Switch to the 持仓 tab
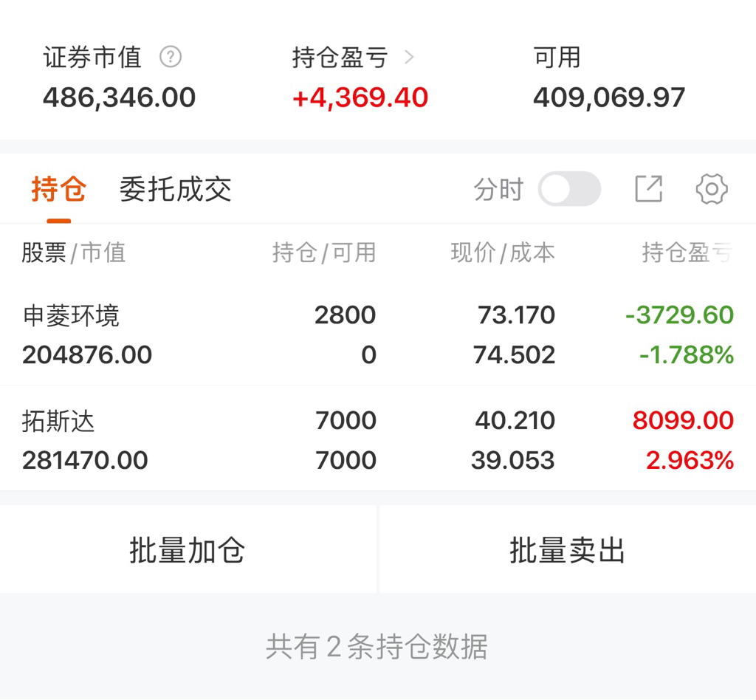756x700 pixels. (x=59, y=188)
